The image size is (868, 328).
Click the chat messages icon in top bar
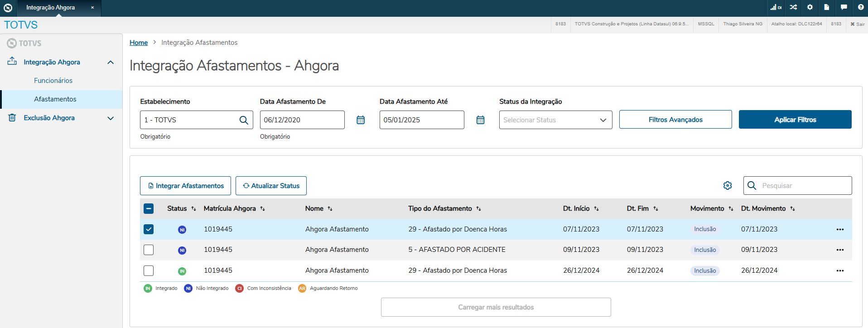coord(844,7)
